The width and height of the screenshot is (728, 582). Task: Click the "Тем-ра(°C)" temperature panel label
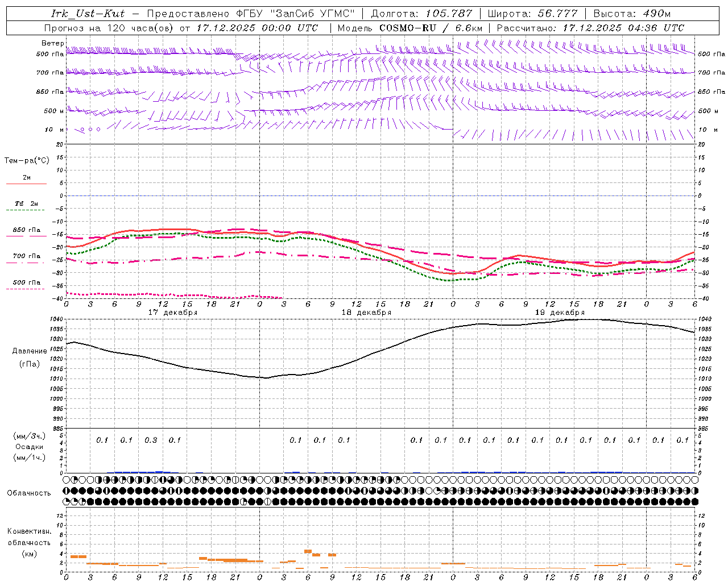[27, 161]
